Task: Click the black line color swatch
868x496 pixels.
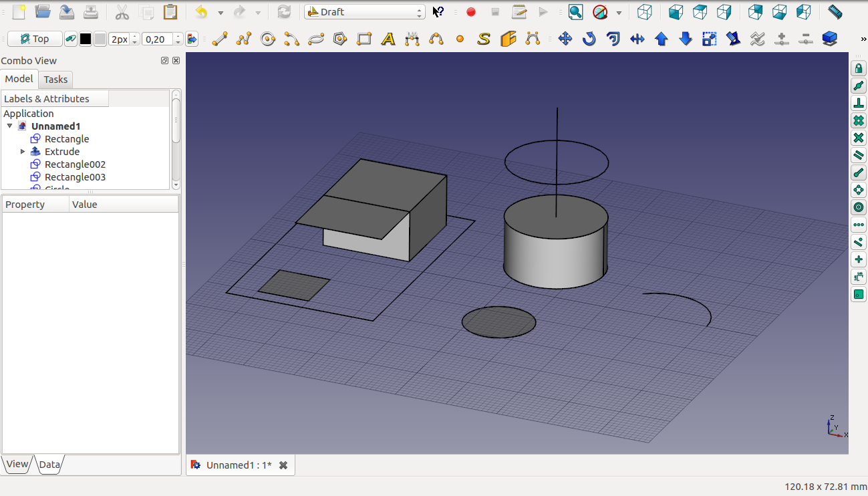Action: point(86,39)
